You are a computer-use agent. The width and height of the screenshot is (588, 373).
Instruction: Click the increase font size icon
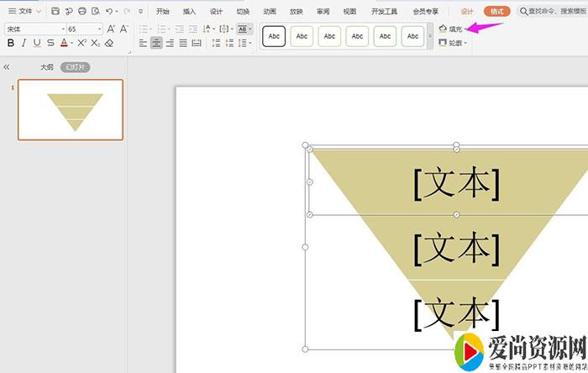click(111, 29)
